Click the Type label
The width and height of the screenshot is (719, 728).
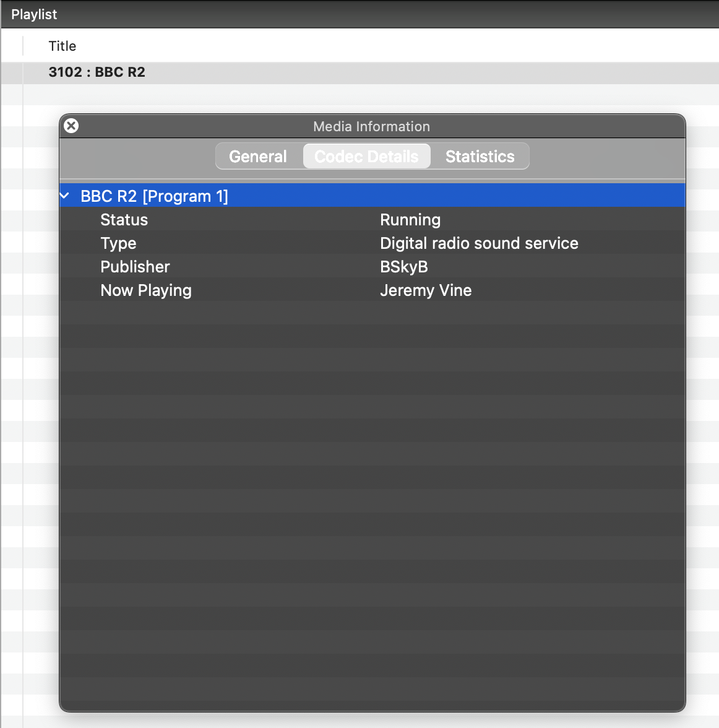118,243
